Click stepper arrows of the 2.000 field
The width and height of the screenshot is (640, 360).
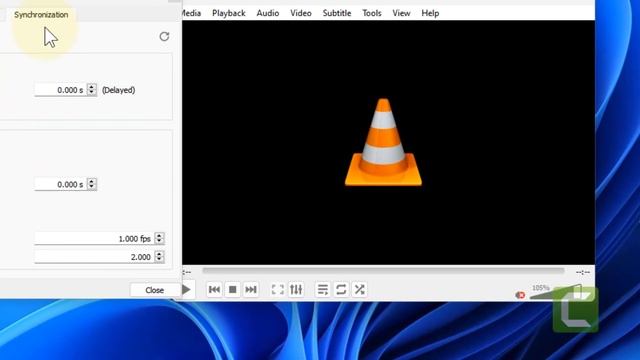[160, 257]
